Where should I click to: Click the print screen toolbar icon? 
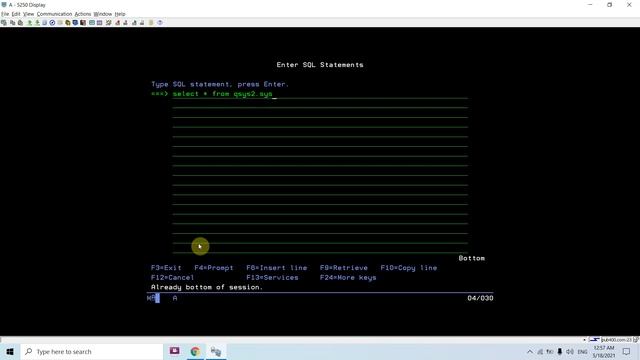point(4,22)
